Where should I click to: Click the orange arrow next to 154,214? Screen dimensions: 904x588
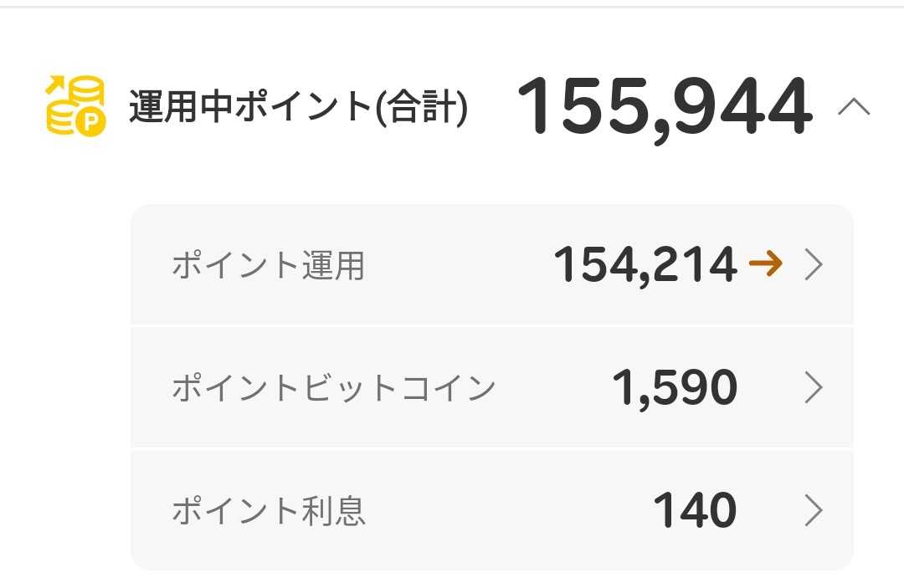click(766, 263)
